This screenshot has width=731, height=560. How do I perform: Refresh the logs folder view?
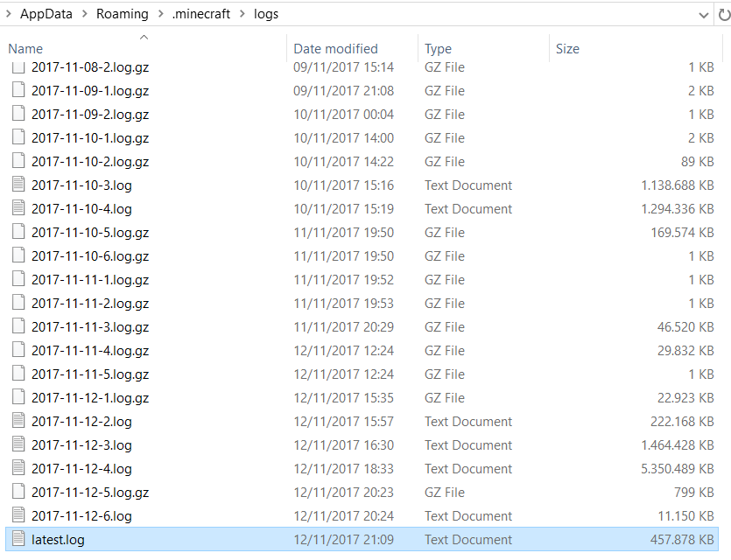tap(724, 15)
